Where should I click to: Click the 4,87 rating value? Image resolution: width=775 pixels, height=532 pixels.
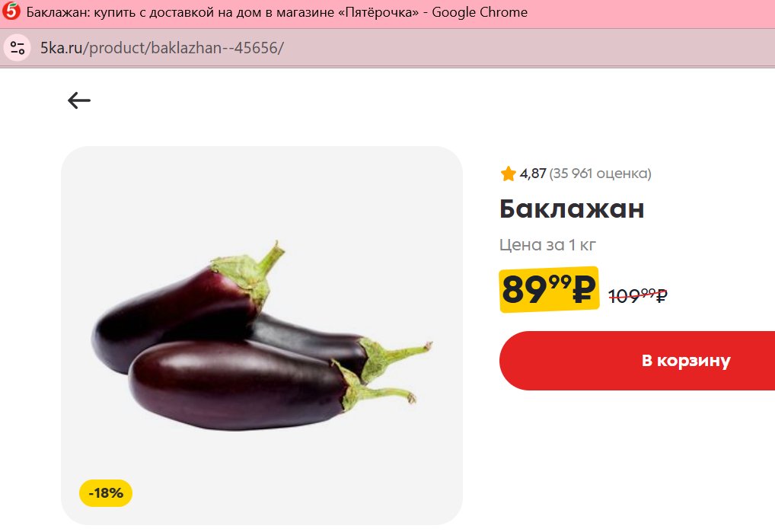click(533, 174)
